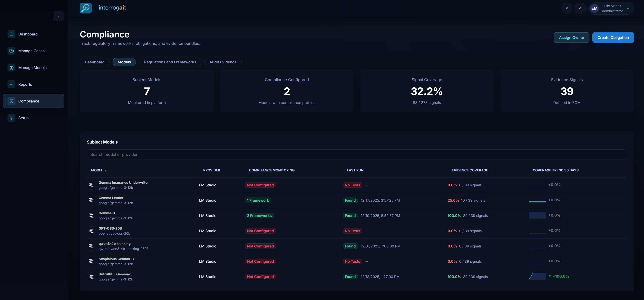Switch to the Regulations and Frameworks tab
Screen dimensions: 644x300
tap(170, 62)
